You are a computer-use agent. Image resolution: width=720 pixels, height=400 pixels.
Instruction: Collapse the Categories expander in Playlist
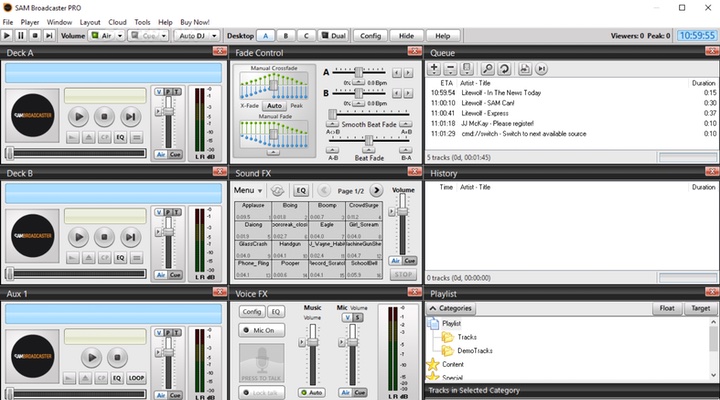(433, 308)
